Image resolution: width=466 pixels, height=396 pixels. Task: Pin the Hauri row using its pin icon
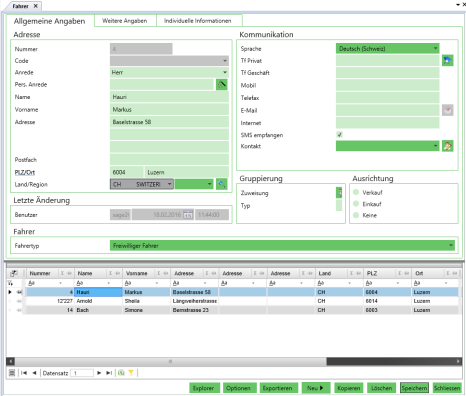tap(19, 292)
